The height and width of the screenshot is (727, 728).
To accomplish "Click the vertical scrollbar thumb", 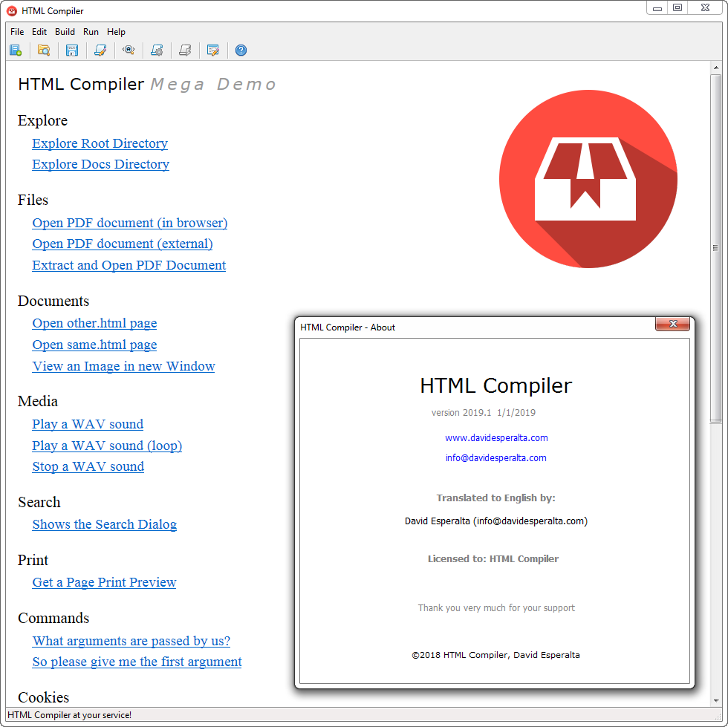I will (716, 248).
